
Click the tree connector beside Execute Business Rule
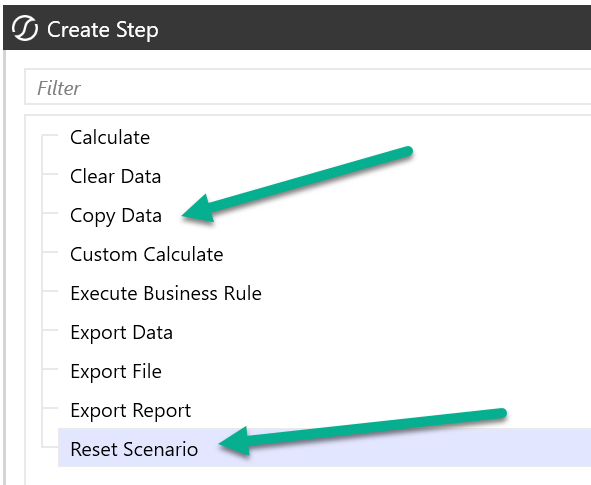click(50, 291)
